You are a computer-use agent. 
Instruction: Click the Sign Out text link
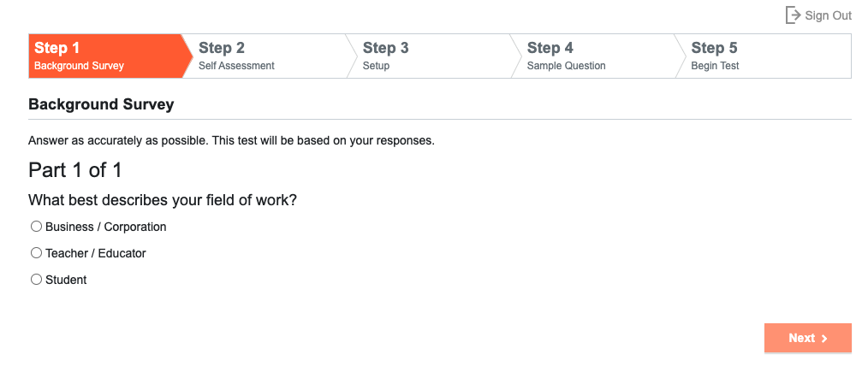828,15
